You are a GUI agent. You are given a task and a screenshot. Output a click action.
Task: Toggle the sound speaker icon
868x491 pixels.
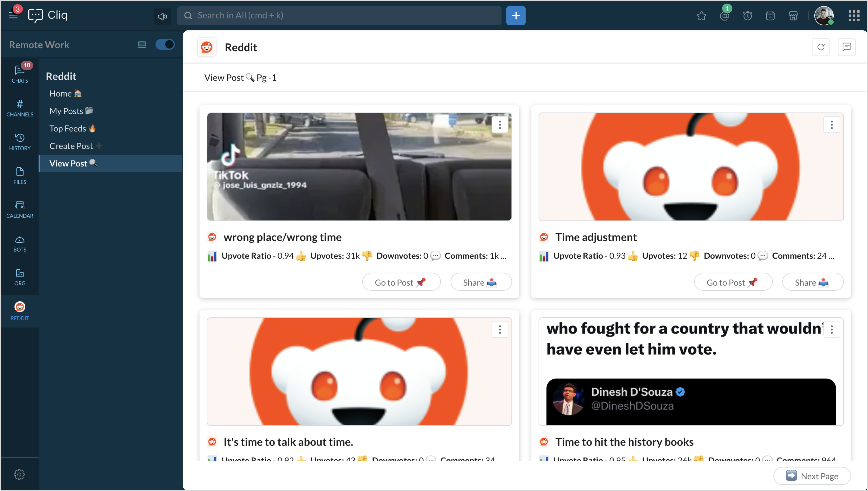point(162,16)
